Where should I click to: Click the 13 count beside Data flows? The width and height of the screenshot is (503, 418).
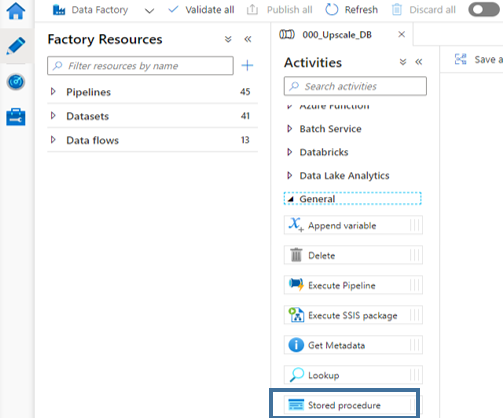(245, 140)
